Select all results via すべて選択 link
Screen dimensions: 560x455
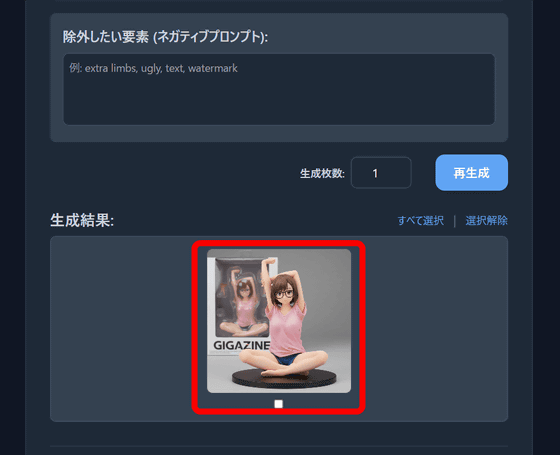[421, 221]
